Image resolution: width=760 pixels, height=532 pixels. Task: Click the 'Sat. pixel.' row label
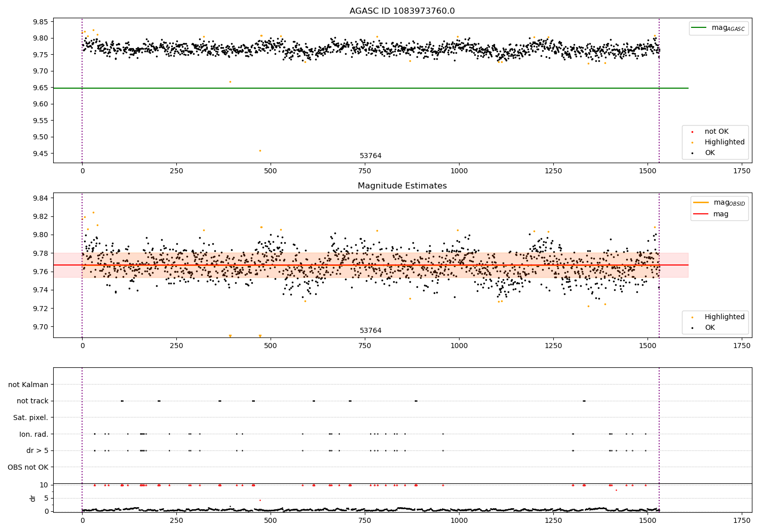31,417
